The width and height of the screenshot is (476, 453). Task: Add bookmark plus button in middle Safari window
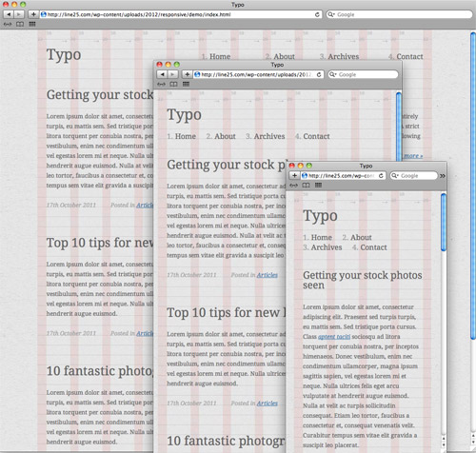pyautogui.click(x=187, y=74)
